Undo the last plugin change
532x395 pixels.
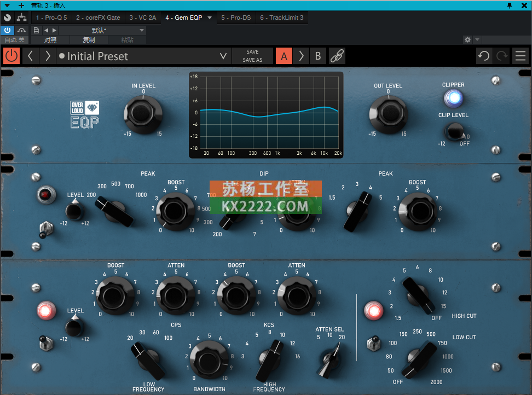(484, 56)
